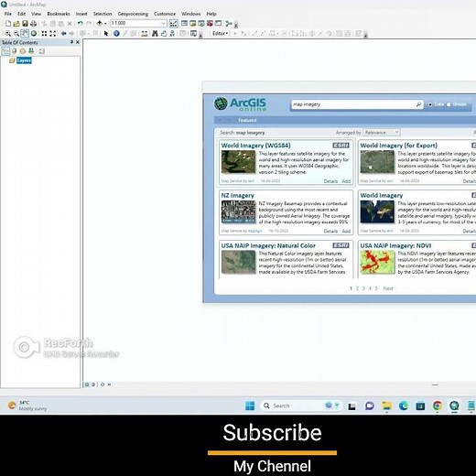Viewport: 476px width, 476px height.
Task: Go to results page 2
Action: tap(357, 288)
